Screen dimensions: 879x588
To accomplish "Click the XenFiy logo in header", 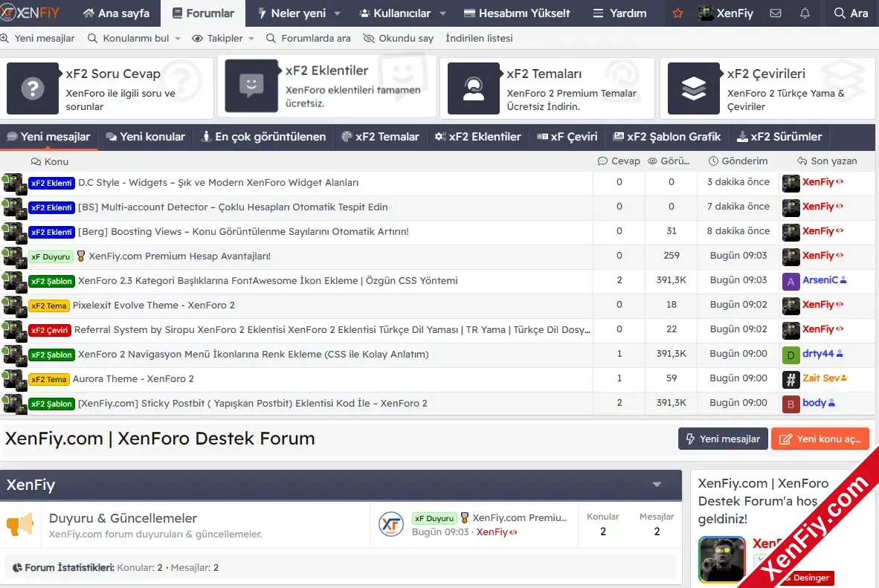I will coord(30,13).
